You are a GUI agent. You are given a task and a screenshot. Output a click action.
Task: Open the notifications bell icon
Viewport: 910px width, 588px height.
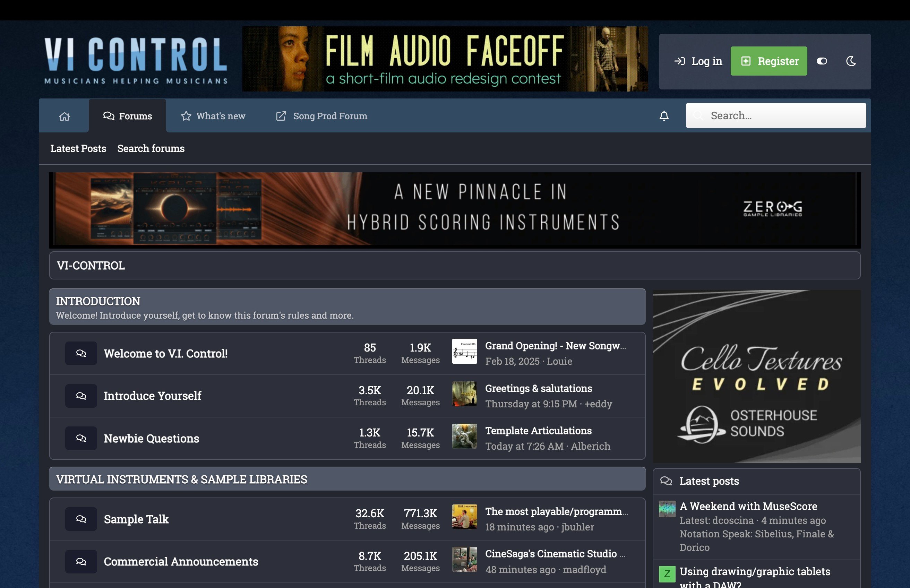[x=664, y=116]
